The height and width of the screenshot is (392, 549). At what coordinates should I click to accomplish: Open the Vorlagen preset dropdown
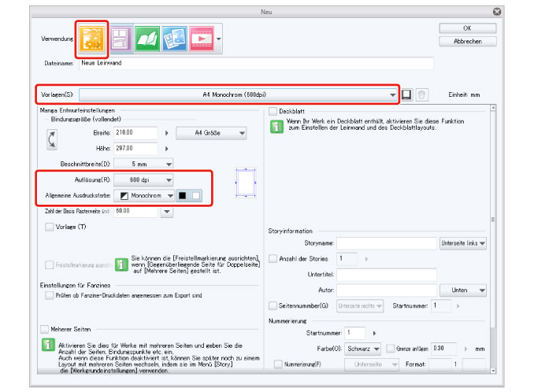pyautogui.click(x=239, y=94)
